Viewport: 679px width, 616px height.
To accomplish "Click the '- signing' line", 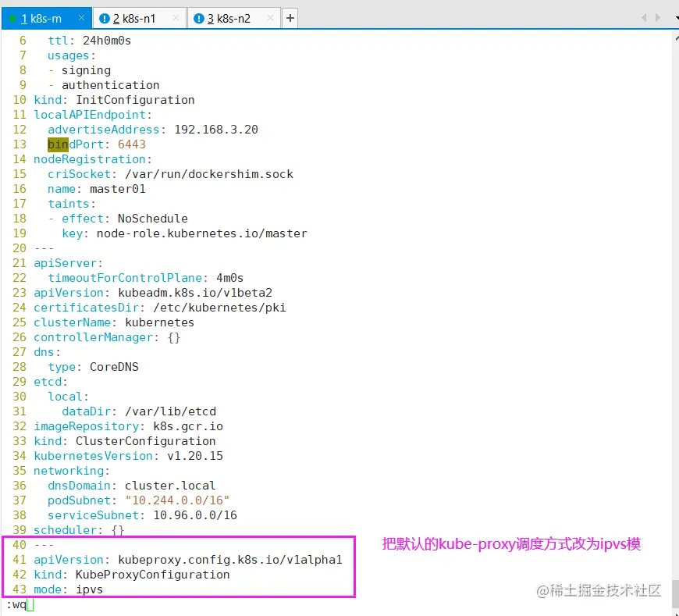I will tap(80, 70).
